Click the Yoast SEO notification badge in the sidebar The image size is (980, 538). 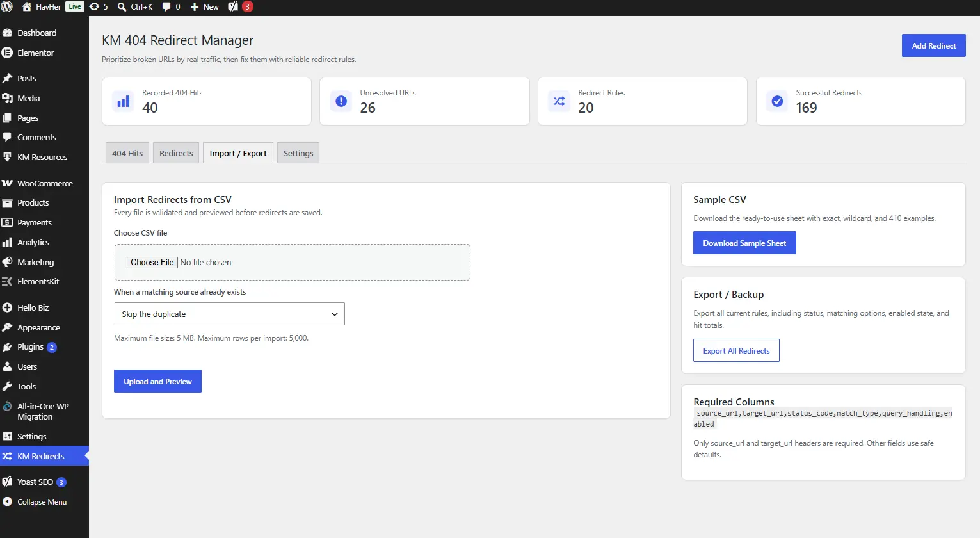coord(61,482)
